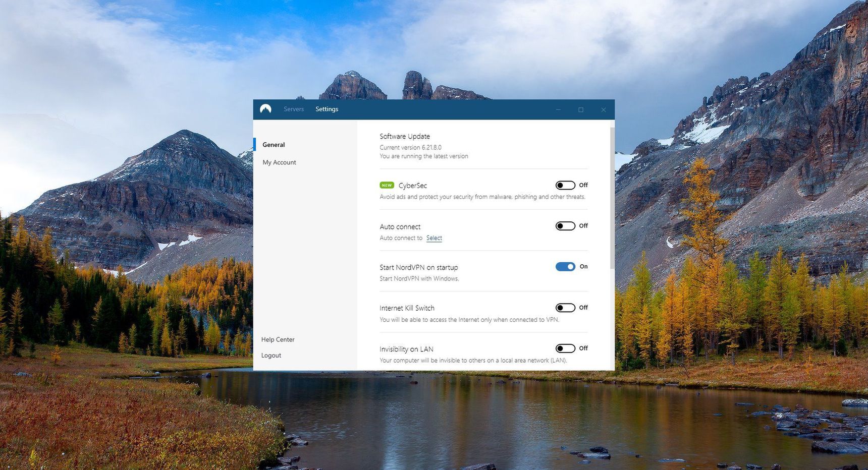Image resolution: width=868 pixels, height=470 pixels.
Task: Click the CyberSec description about avoiding ads
Action: 482,197
